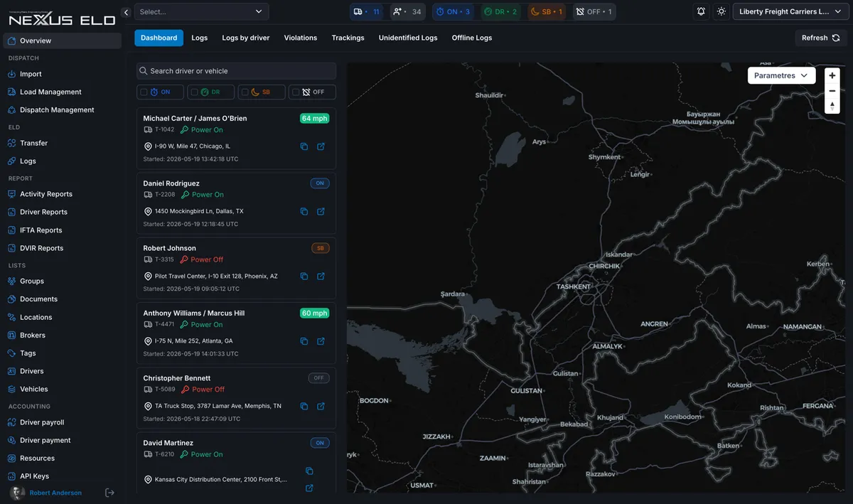Copy Michael Carter card location
This screenshot has width=853, height=504.
click(x=304, y=146)
